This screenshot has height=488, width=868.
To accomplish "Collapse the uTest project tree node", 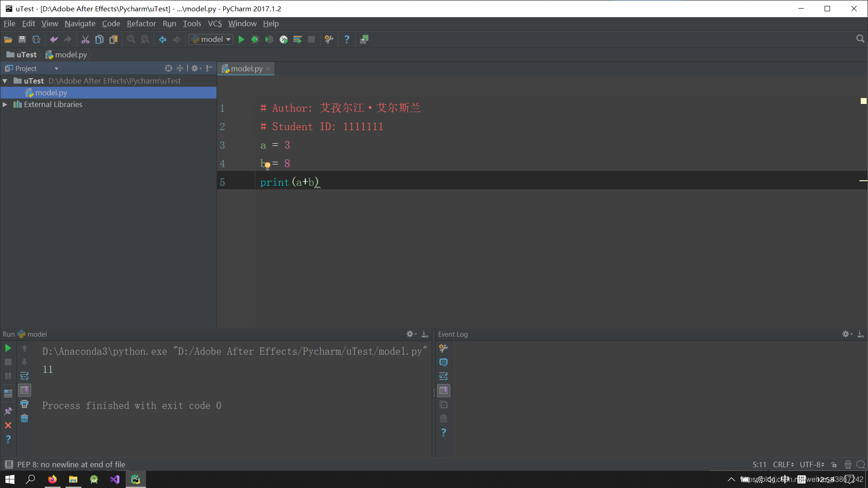I will coord(5,81).
